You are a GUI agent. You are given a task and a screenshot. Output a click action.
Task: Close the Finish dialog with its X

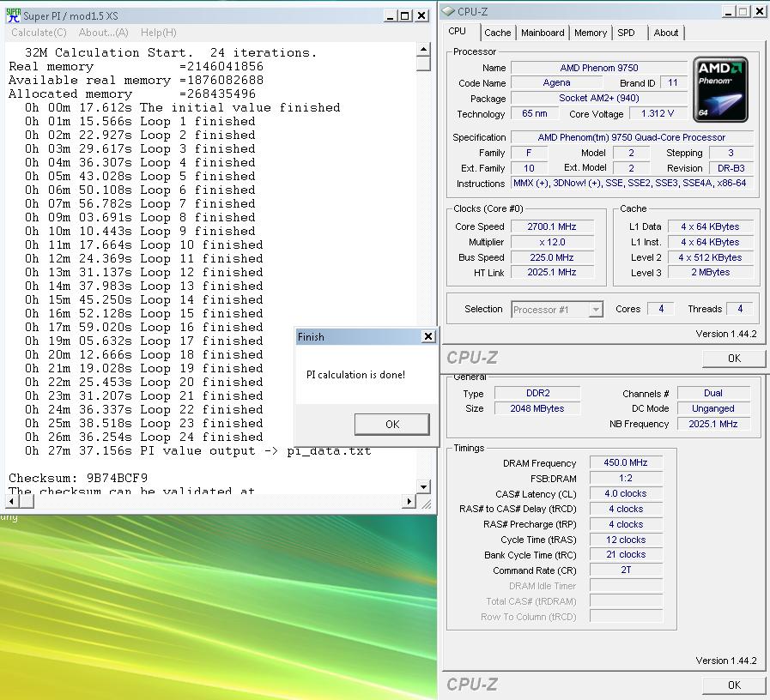427,336
